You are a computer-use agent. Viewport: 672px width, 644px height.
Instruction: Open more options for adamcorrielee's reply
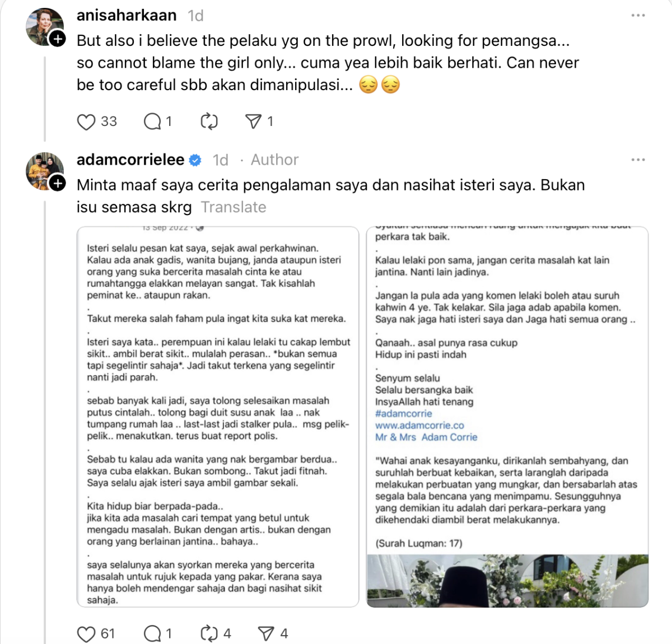tap(638, 160)
